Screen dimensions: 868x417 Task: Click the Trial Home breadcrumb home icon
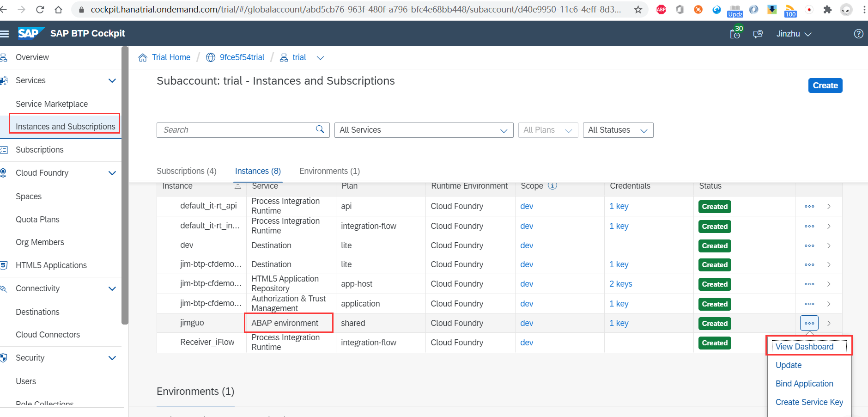(143, 57)
